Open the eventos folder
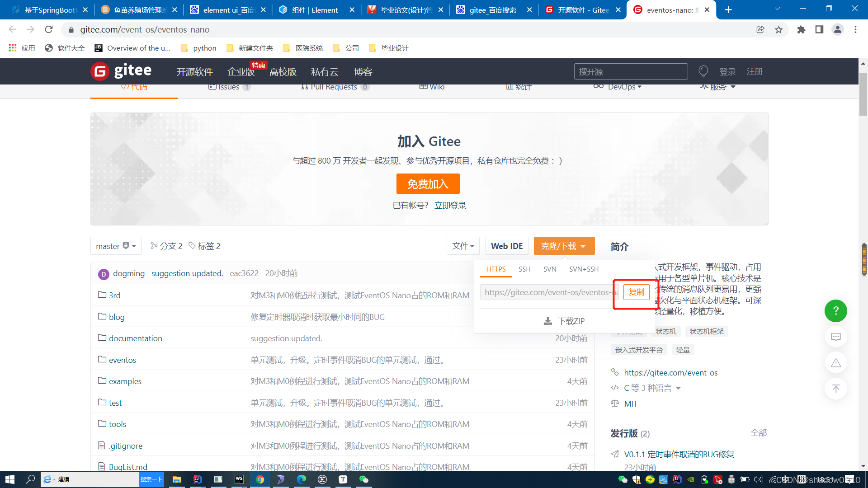This screenshot has height=488, width=868. [122, 360]
